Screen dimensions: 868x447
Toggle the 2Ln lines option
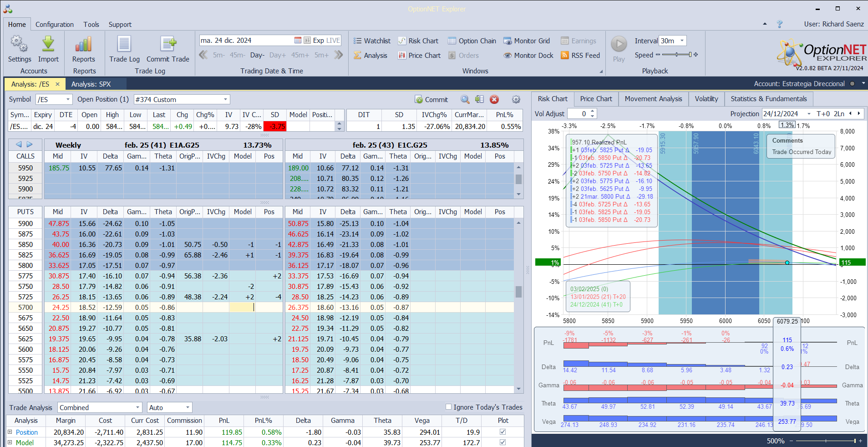[839, 113]
